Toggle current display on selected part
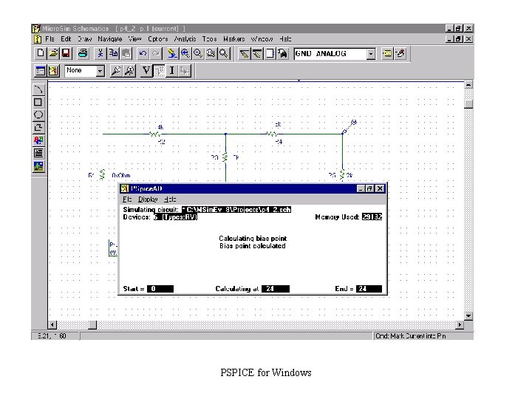 [x=185, y=71]
